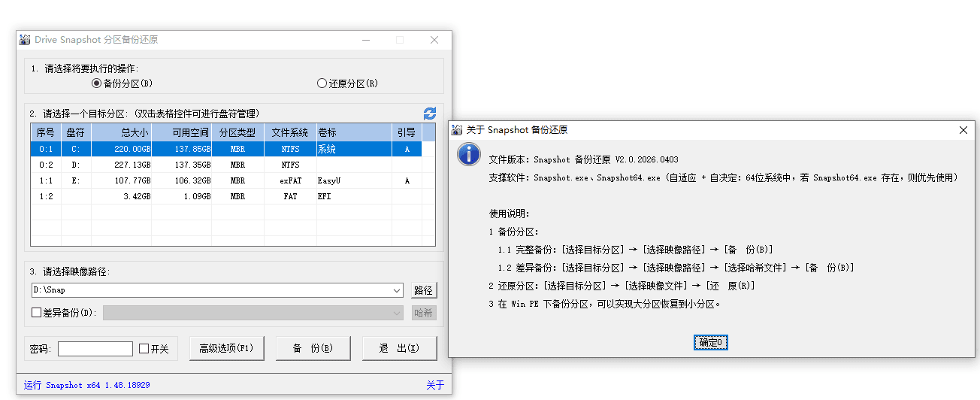Click the exit (X) button
The image size is (980, 400).
(x=399, y=348)
